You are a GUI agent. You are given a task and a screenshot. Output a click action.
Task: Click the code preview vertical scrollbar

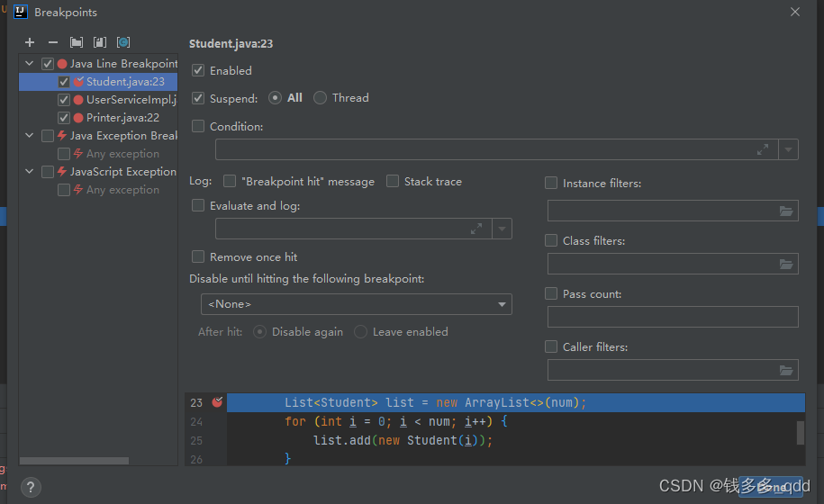point(801,433)
